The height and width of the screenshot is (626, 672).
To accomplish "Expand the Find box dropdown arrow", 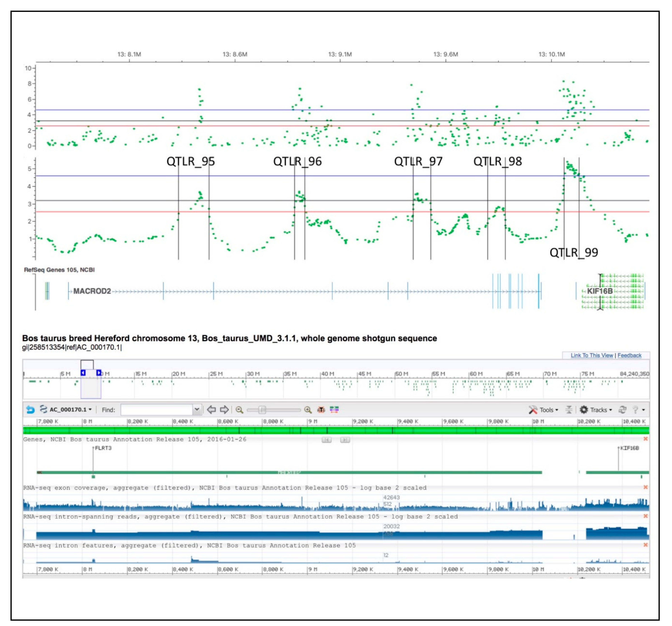I will point(197,410).
